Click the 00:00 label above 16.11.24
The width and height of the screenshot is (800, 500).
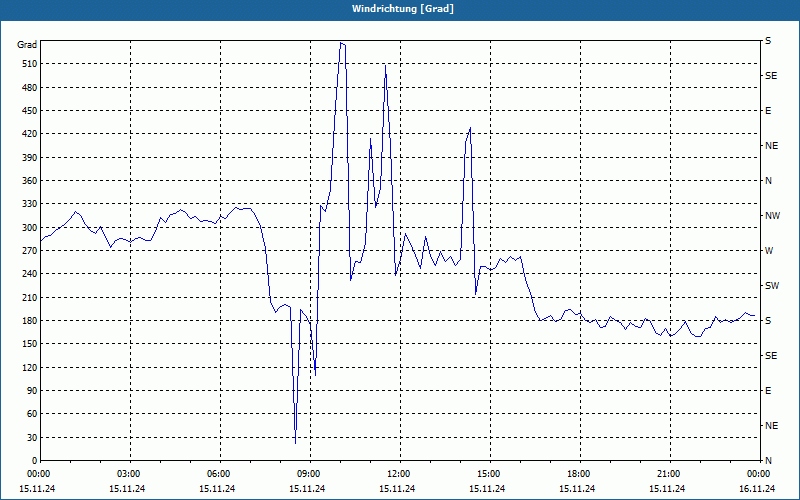pos(759,473)
